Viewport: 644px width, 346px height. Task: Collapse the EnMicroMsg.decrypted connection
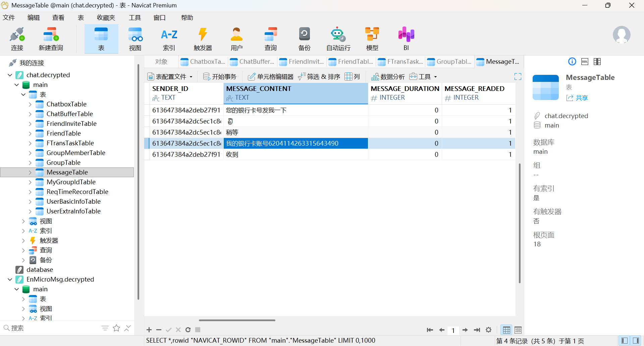(10, 279)
